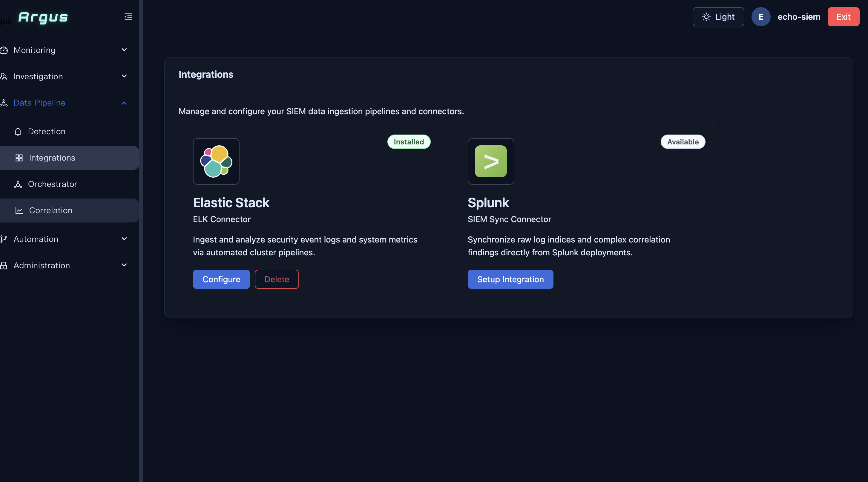Click the Detection bell icon
868x482 pixels.
coord(18,132)
